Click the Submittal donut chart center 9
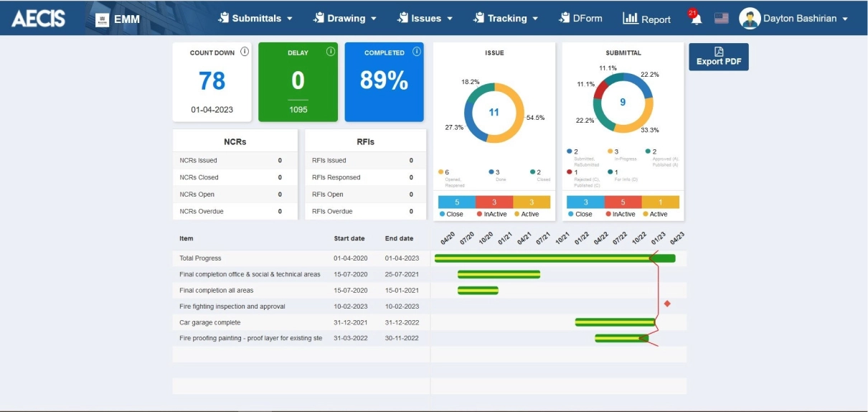 (x=623, y=103)
